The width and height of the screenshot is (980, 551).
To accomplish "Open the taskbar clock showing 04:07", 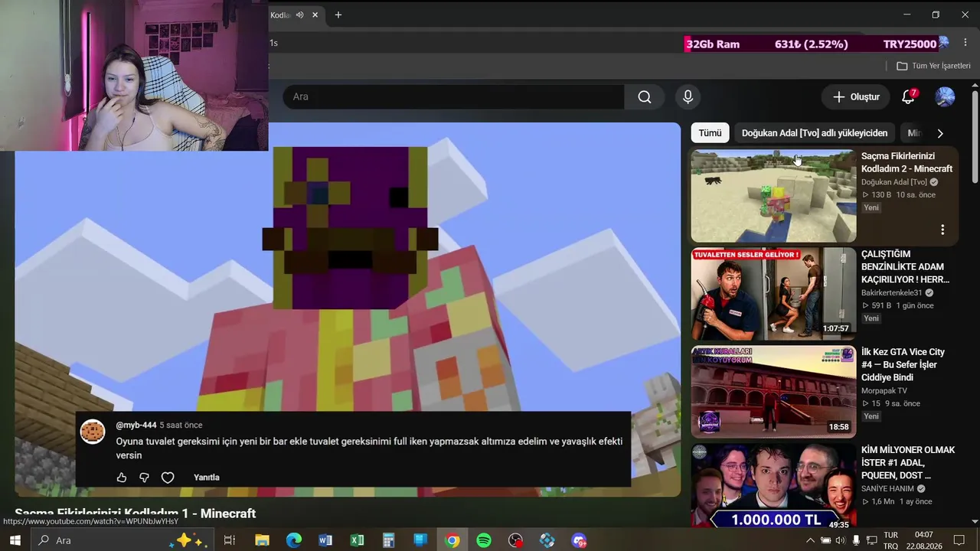I will click(x=924, y=540).
